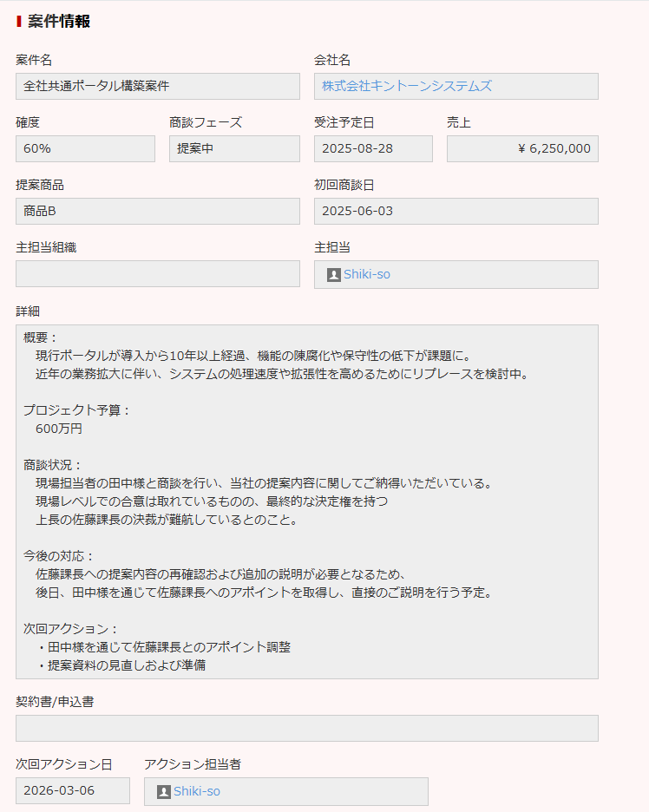The image size is (649, 812).
Task: Click the 受注予定日 value 2025-08-28
Action: (x=372, y=148)
